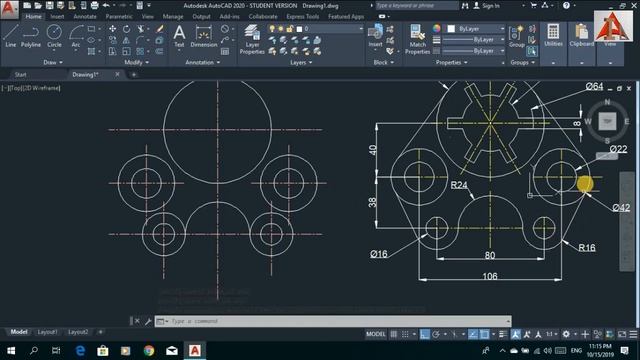Activate the Trim tool
Viewport: 640px width, 360px height.
140,29
